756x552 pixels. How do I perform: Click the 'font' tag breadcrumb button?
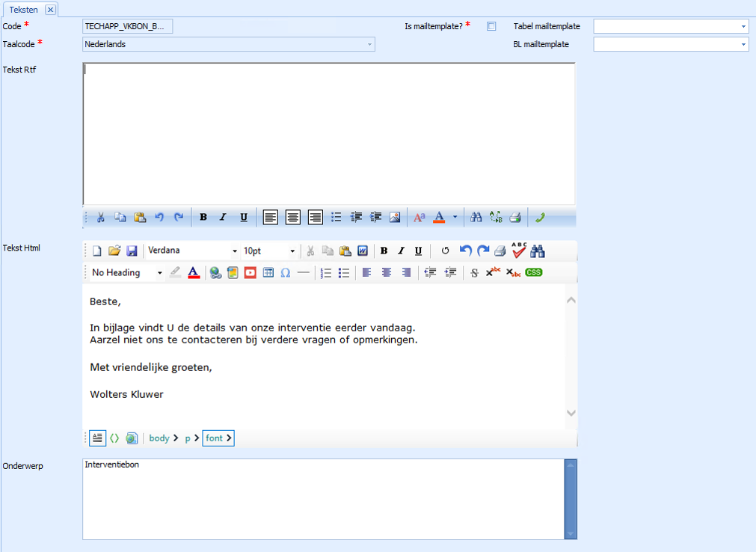218,438
